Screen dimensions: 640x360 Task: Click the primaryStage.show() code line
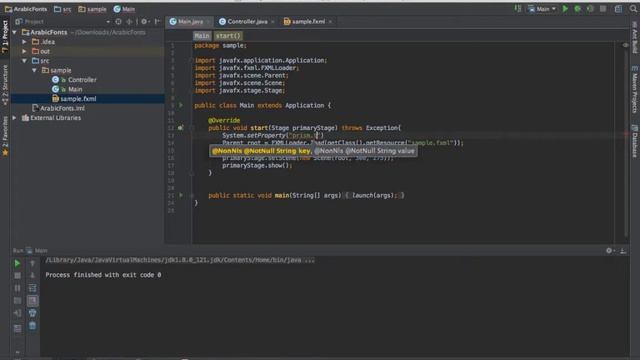257,165
